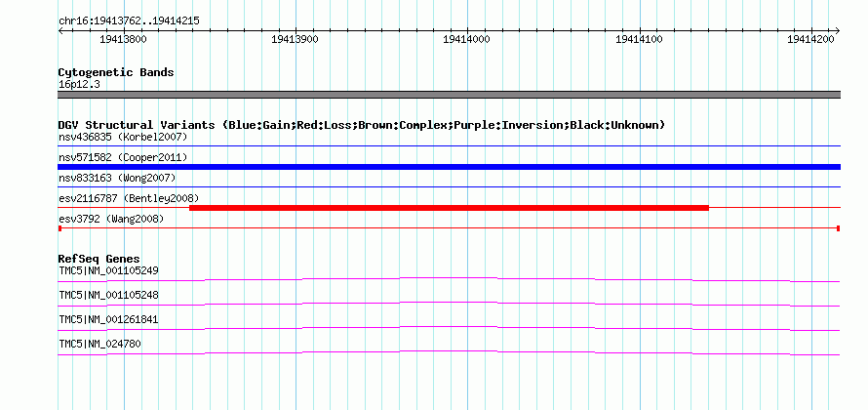Click the left arrow end of the ruler
The height and width of the screenshot is (410, 868).
click(x=60, y=30)
